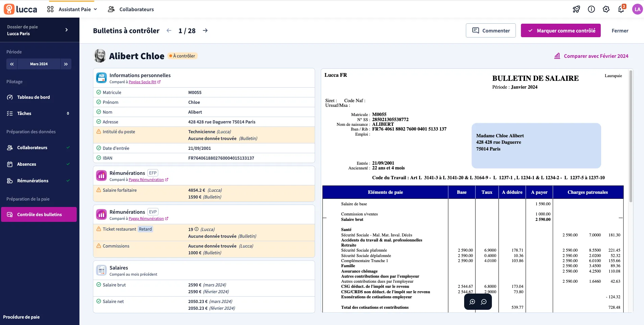Click the rocket icon in top bar

(576, 9)
